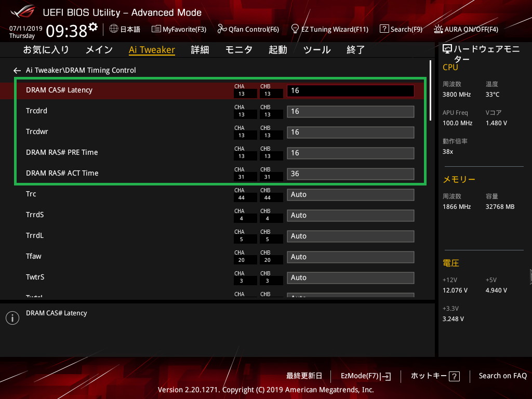Click the Trcdrd value field
Viewport: 532px width, 399px height.
(351, 112)
